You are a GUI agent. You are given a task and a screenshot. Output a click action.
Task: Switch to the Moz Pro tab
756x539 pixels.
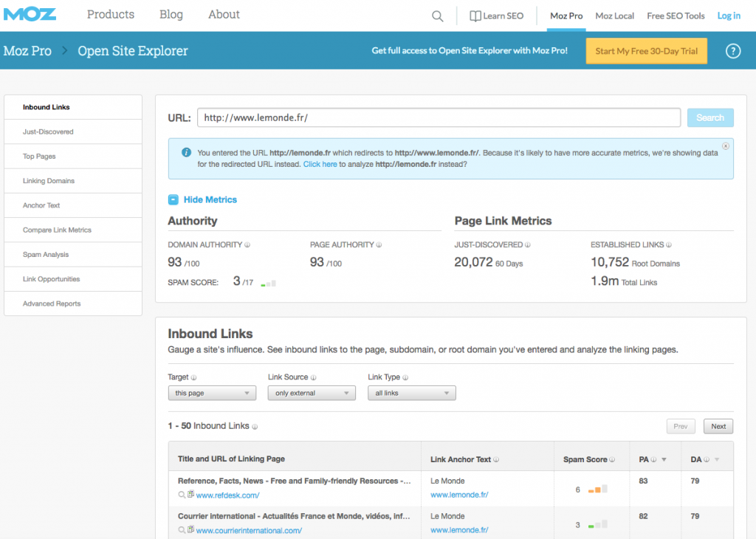coord(566,16)
